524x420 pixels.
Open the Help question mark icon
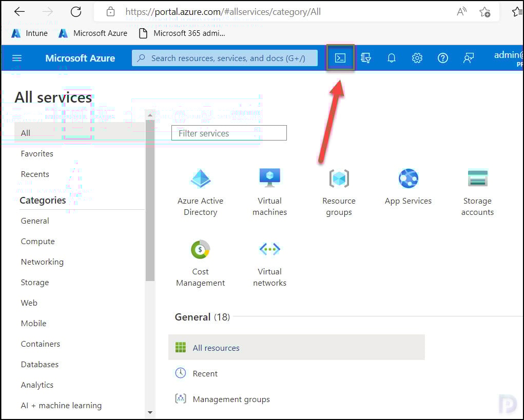click(x=443, y=58)
